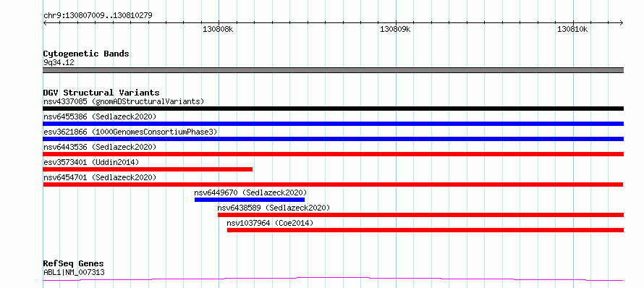644x288 pixels.
Task: Click the nsv6454701 (Sedlazeck2020) label
Action: 100,177
